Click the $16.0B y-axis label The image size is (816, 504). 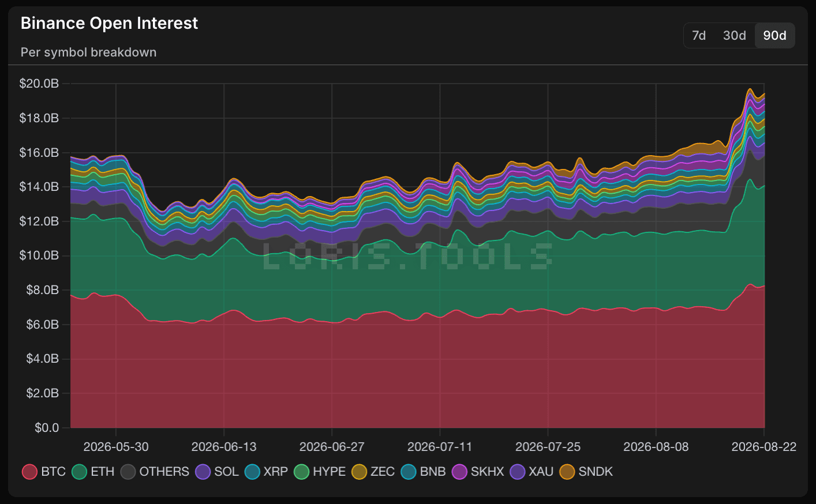pos(39,153)
